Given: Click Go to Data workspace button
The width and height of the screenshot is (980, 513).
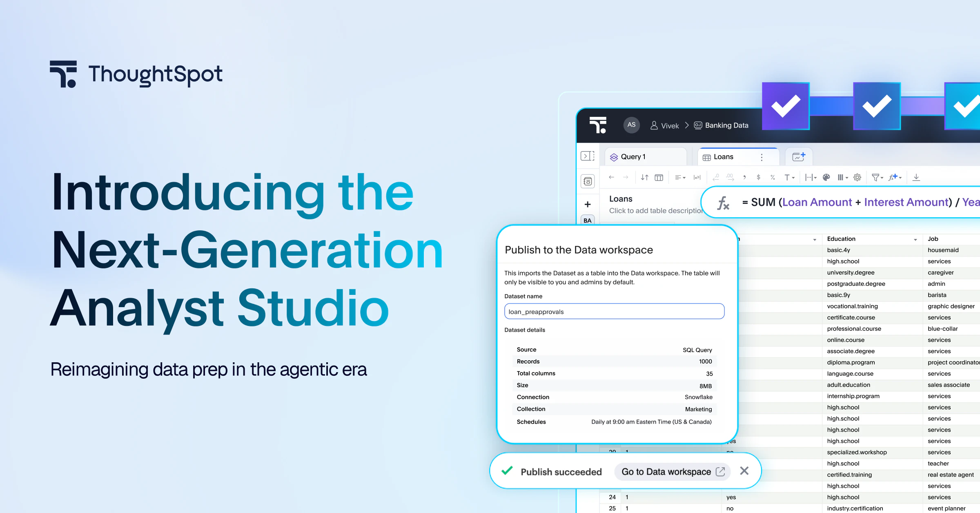Looking at the screenshot, I should [673, 472].
